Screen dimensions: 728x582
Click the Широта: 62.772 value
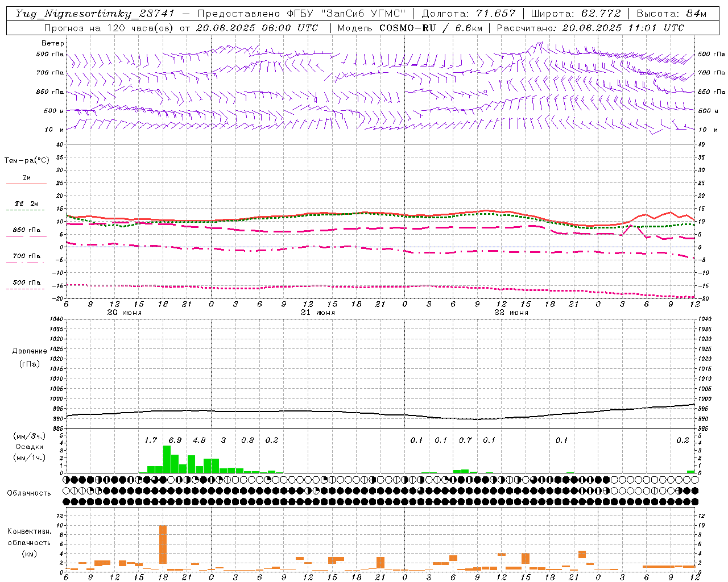point(576,14)
